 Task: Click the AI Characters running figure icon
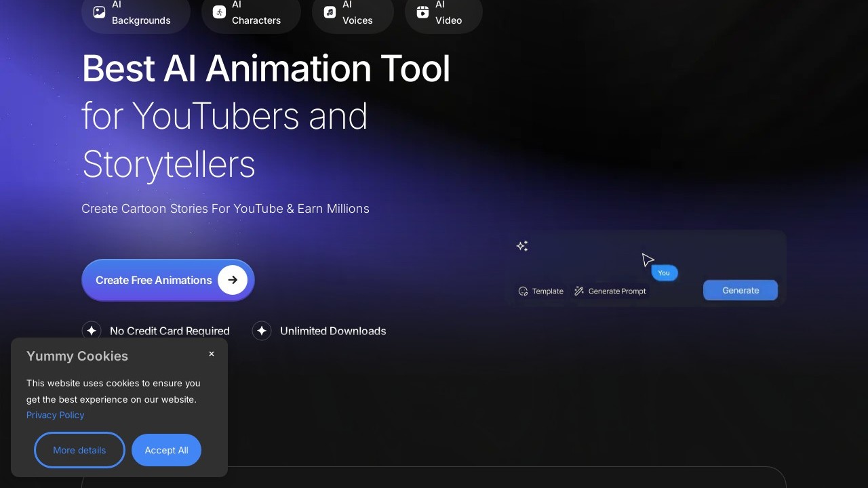pyautogui.click(x=219, y=12)
